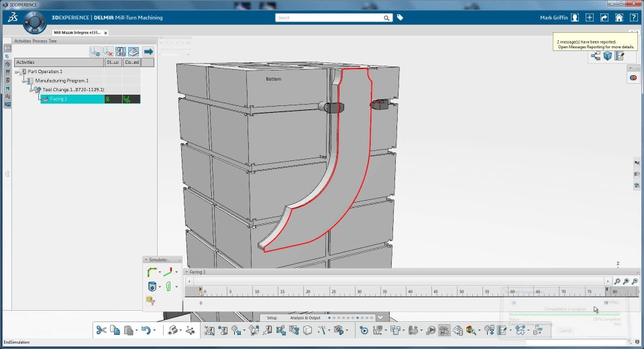Collapse the Tool Change.1 node

coord(32,90)
